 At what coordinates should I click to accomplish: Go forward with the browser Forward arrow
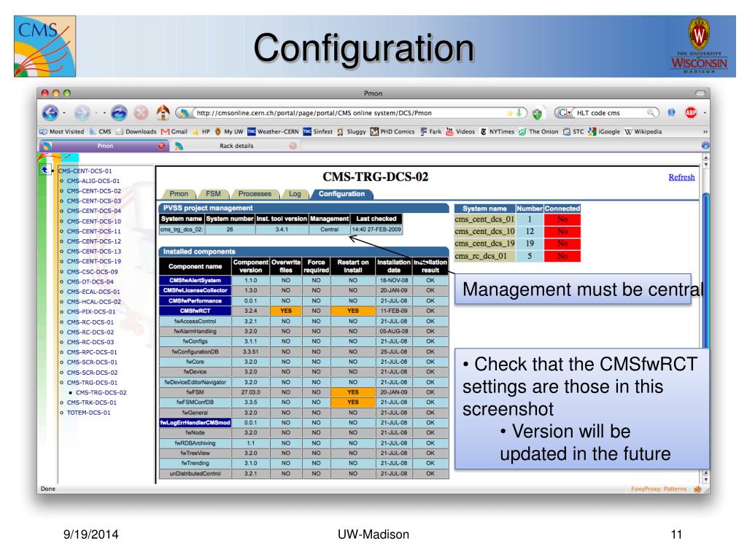(x=82, y=113)
